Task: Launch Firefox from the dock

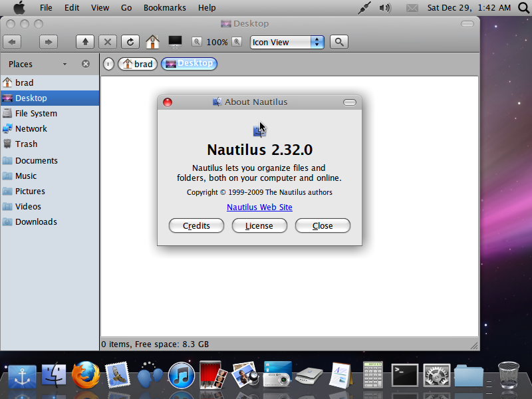Action: tap(86, 374)
